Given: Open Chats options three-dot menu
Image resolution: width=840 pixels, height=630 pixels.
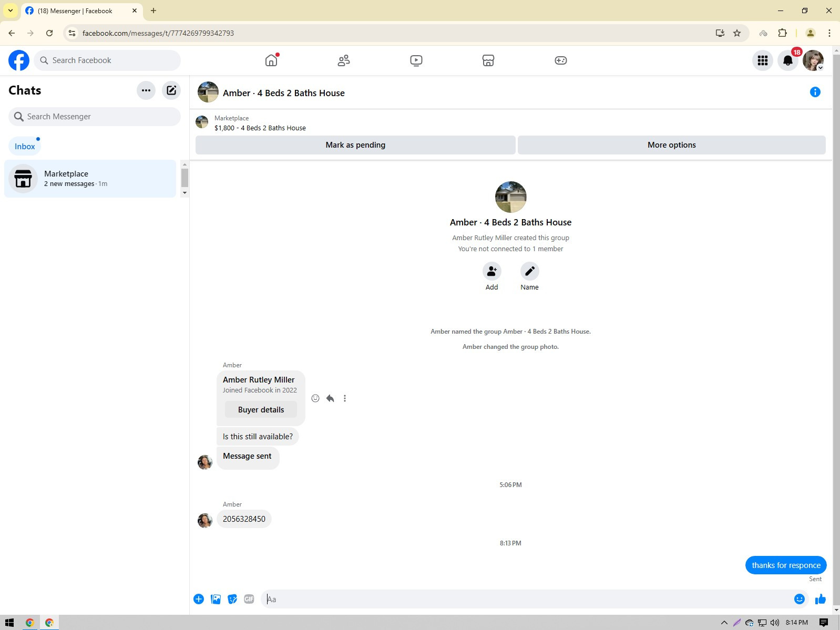Looking at the screenshot, I should [x=146, y=90].
